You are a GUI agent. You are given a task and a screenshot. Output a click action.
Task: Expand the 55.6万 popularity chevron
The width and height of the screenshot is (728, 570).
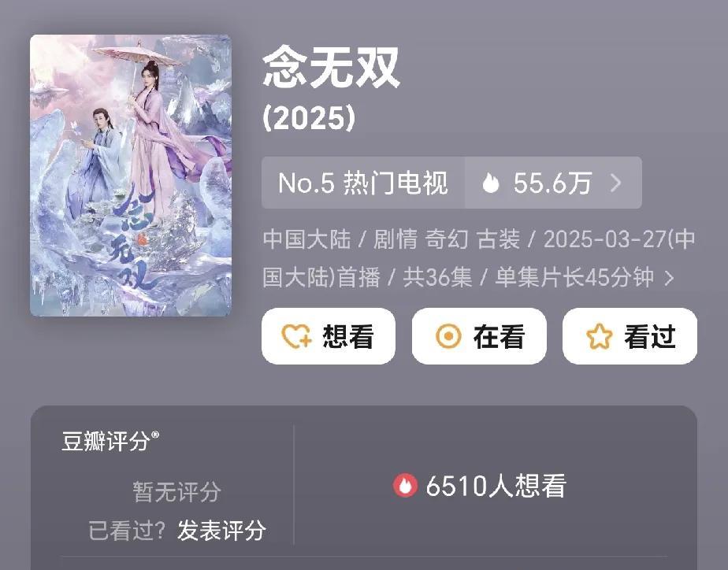pos(615,183)
